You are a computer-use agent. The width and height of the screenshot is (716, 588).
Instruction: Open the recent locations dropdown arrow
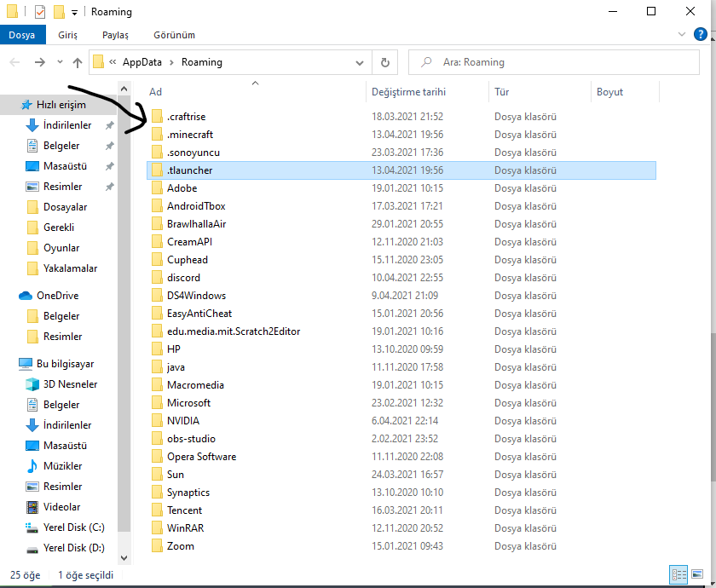(60, 62)
